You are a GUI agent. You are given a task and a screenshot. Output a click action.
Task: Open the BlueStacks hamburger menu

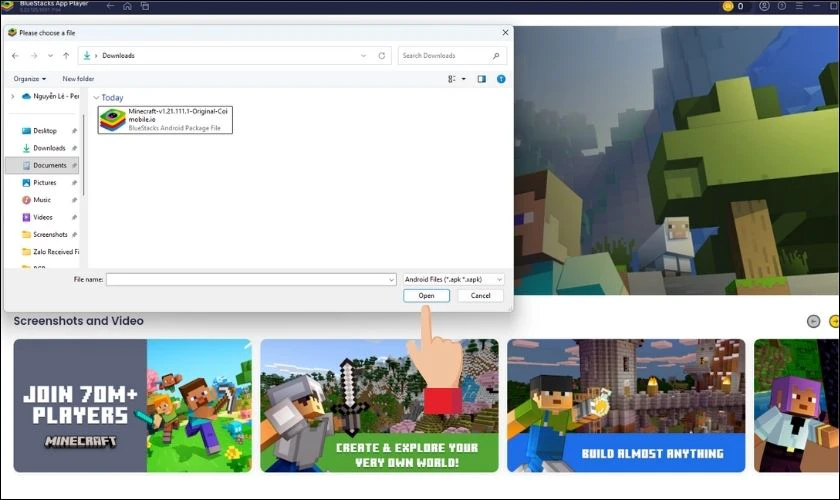coord(799,6)
